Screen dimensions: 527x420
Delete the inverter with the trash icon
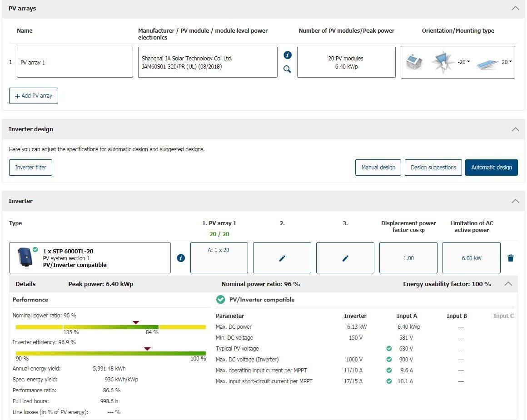point(511,258)
